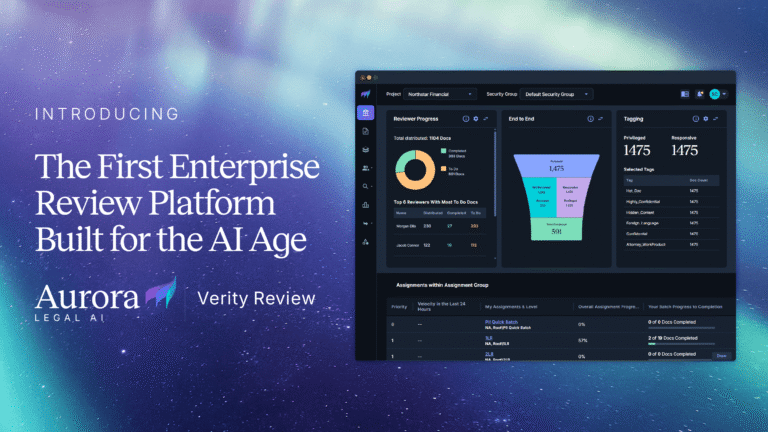Open the bar chart Reports sidebar icon

click(x=366, y=205)
